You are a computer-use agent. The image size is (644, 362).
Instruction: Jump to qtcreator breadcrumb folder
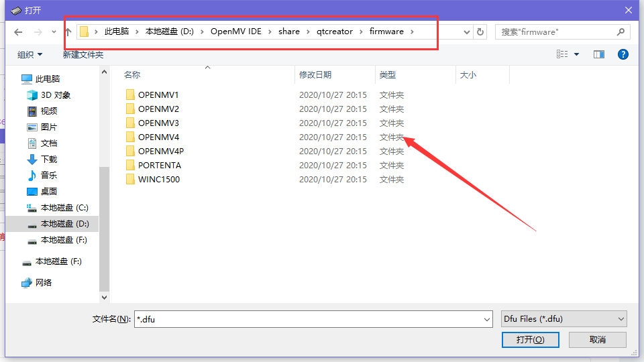click(334, 32)
